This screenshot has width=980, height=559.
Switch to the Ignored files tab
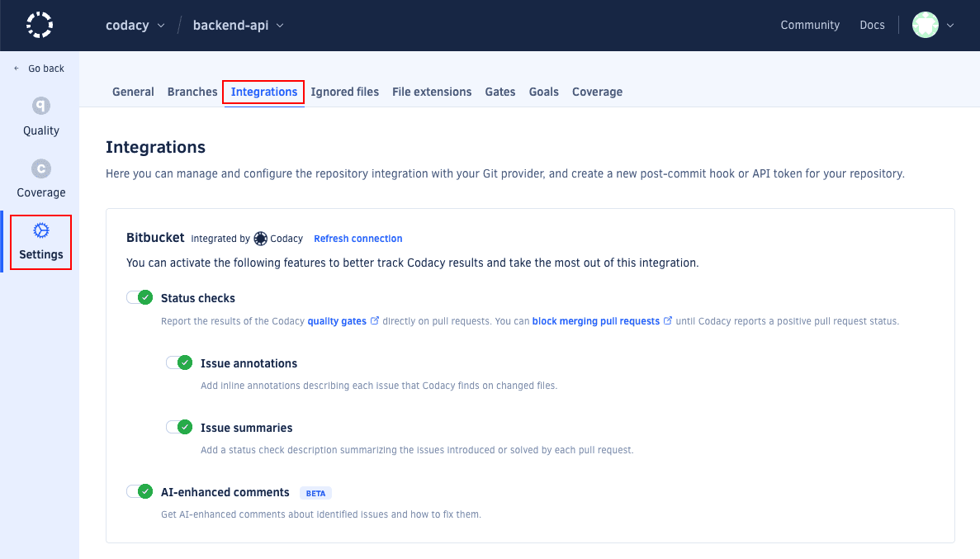pyautogui.click(x=344, y=92)
